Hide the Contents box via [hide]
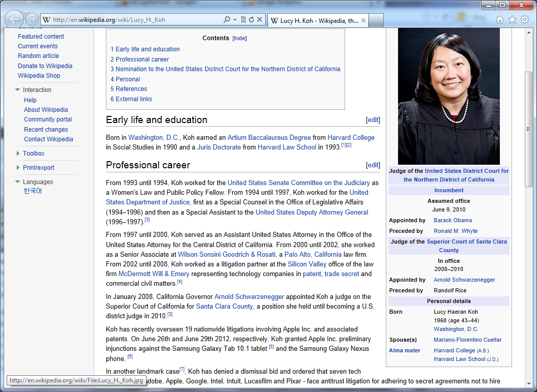 coord(239,38)
